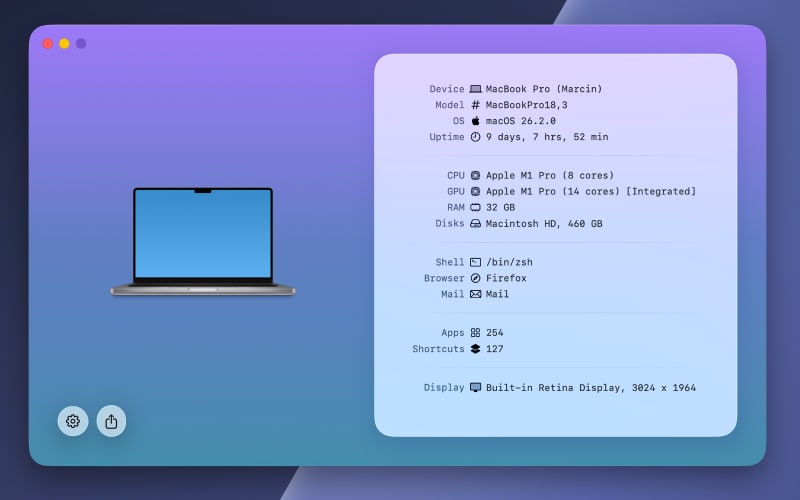800x500 pixels.
Task: Click 'Macintosh HD, 460 GB' disk text
Action: (x=544, y=223)
